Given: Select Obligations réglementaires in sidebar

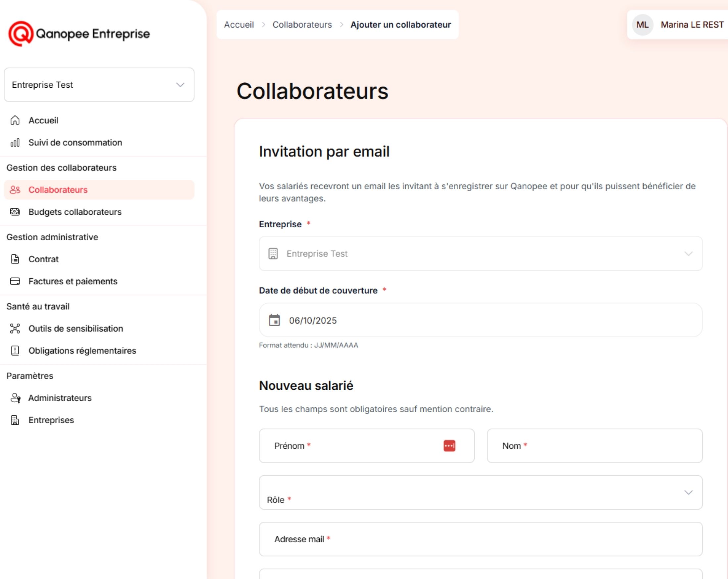Looking at the screenshot, I should tap(82, 350).
